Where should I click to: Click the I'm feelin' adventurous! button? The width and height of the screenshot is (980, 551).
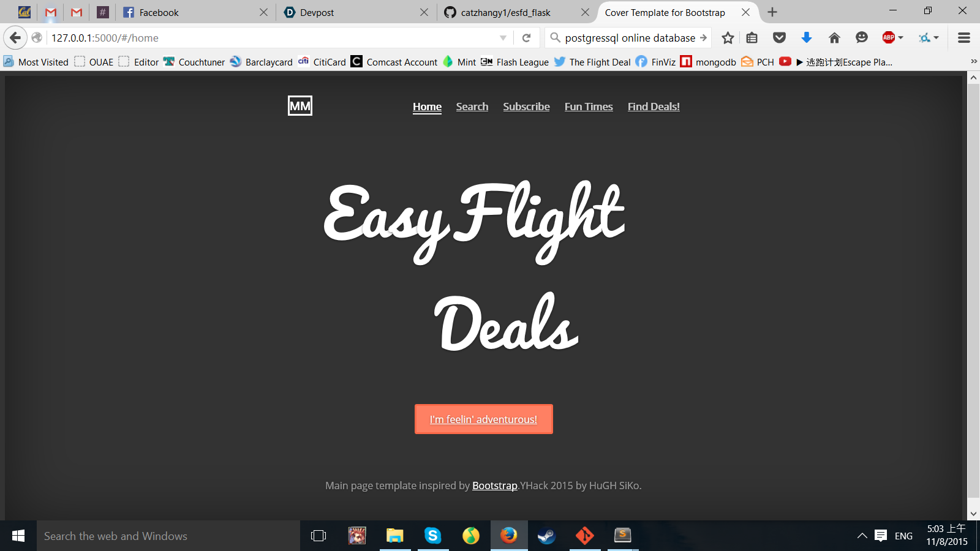point(484,419)
